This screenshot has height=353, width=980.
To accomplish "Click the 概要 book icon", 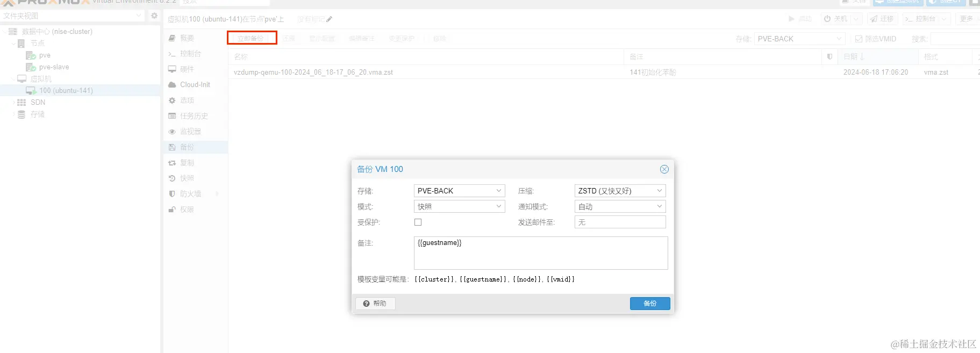I will [x=172, y=38].
